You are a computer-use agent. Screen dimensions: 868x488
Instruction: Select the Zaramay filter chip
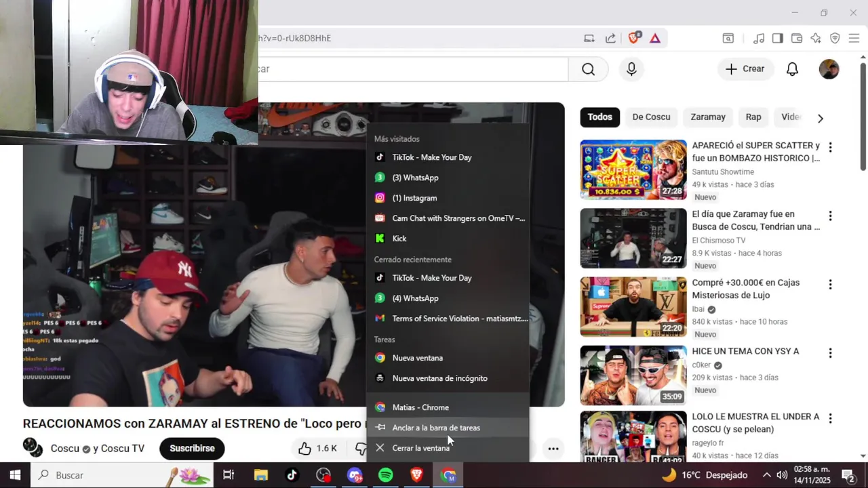tap(708, 117)
